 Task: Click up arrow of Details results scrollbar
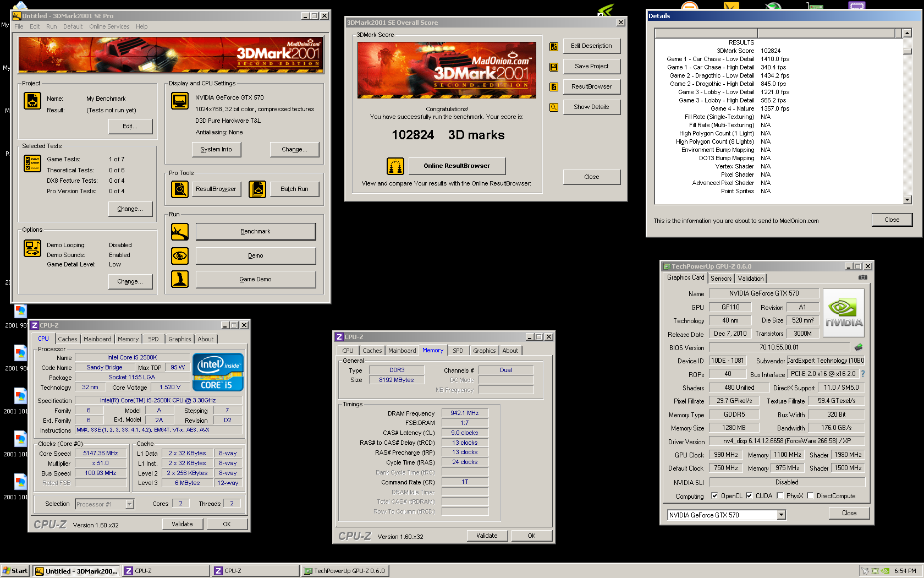(908, 33)
